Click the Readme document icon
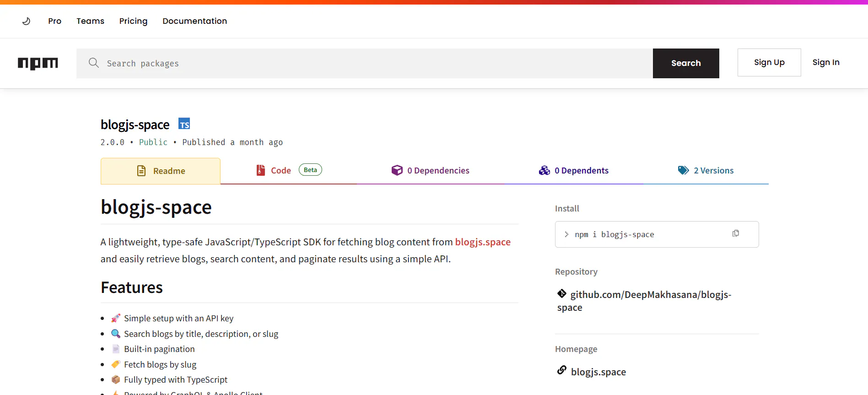 click(x=141, y=171)
